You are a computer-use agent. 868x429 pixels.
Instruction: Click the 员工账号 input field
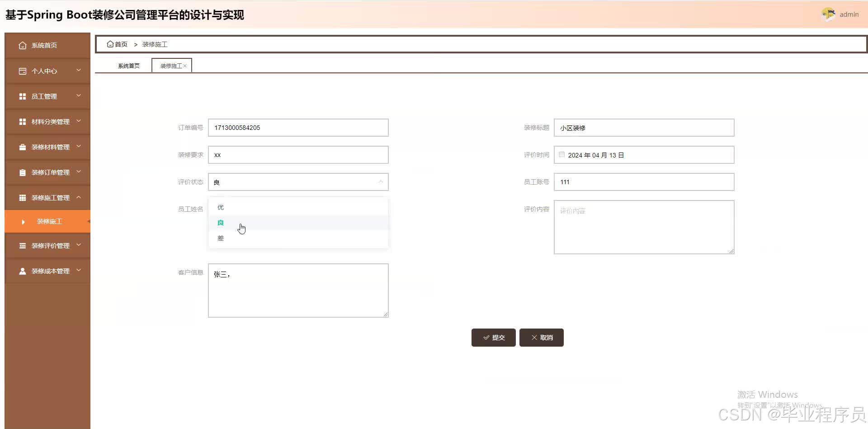[x=644, y=182]
